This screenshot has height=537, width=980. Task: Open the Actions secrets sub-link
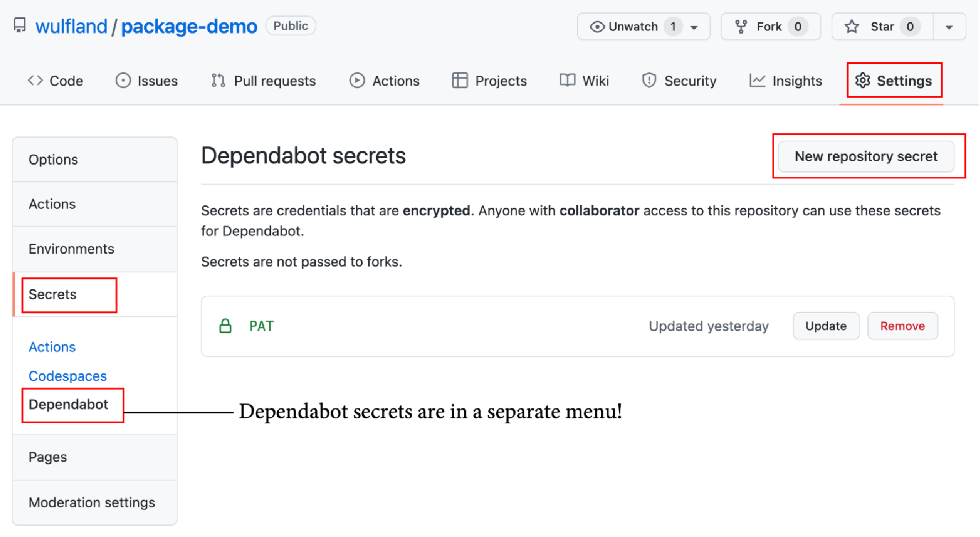pos(52,347)
